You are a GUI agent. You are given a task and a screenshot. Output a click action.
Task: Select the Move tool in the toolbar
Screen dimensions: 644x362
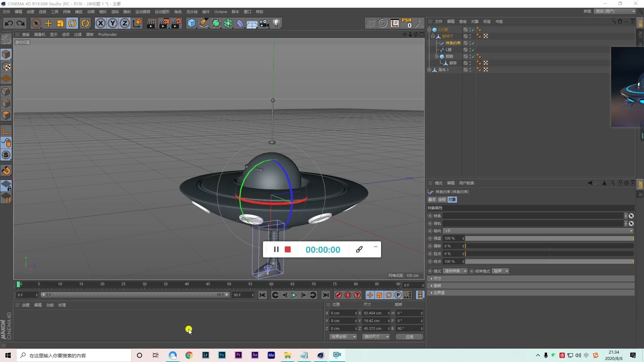click(x=48, y=23)
